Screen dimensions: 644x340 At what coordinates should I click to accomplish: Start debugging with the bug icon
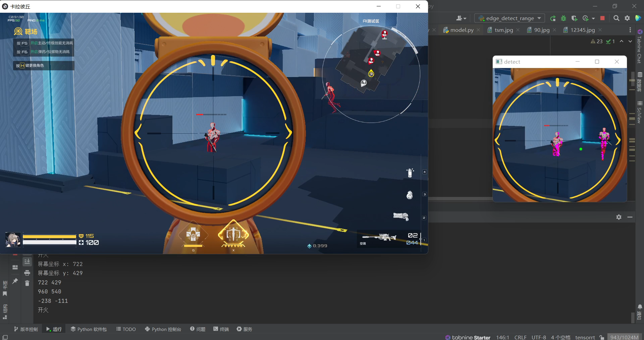click(x=563, y=18)
